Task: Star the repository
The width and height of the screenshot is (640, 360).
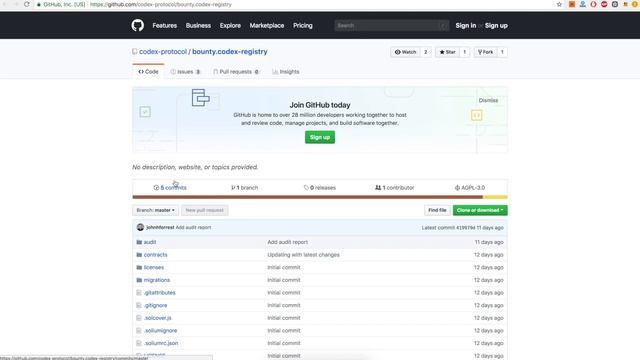Action: [x=447, y=52]
